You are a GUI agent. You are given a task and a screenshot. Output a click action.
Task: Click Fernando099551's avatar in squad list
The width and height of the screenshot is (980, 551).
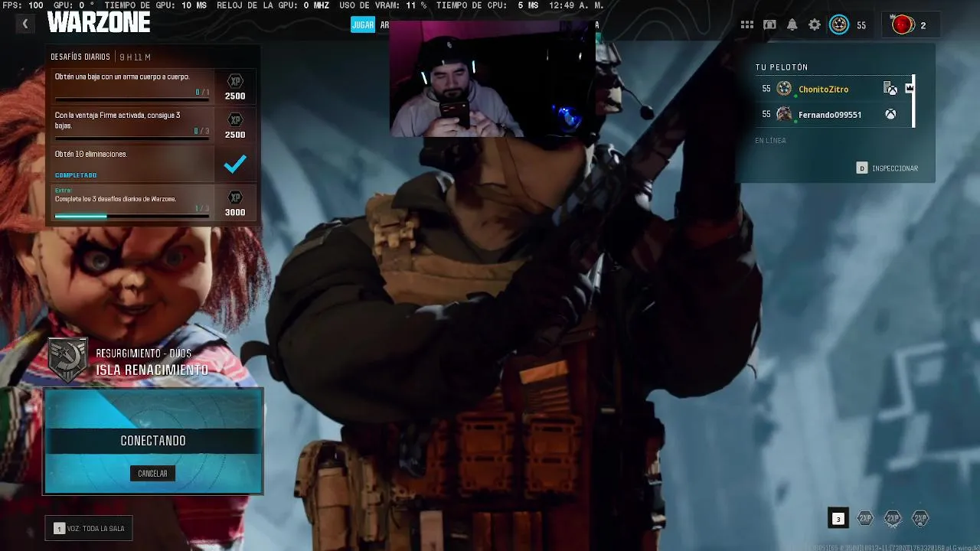(784, 114)
